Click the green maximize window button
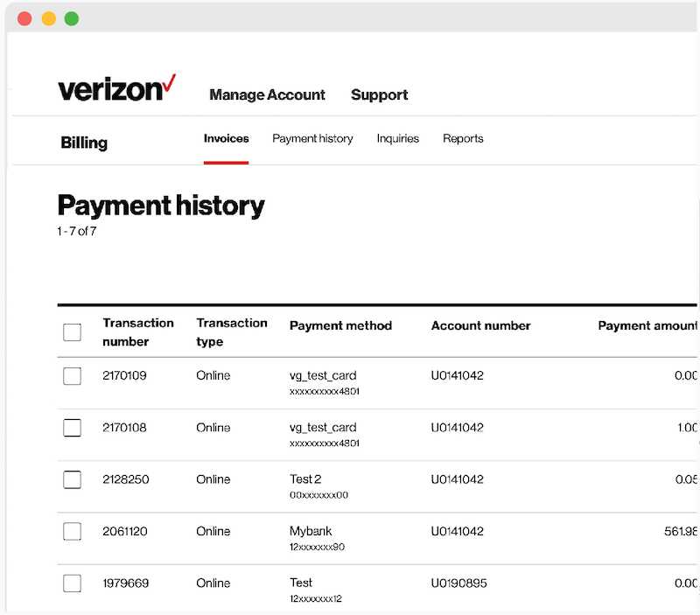This screenshot has width=700, height=615. 72,18
